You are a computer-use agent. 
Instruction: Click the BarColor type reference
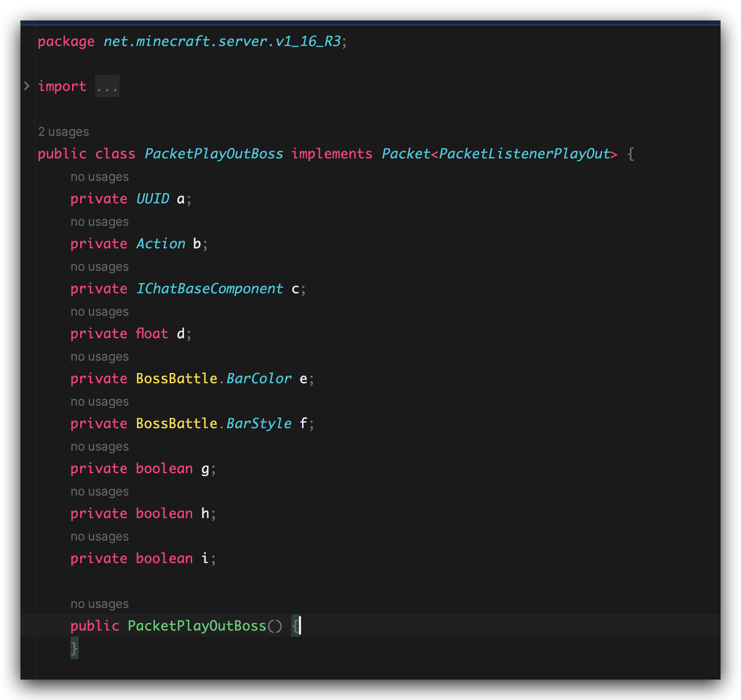(259, 379)
